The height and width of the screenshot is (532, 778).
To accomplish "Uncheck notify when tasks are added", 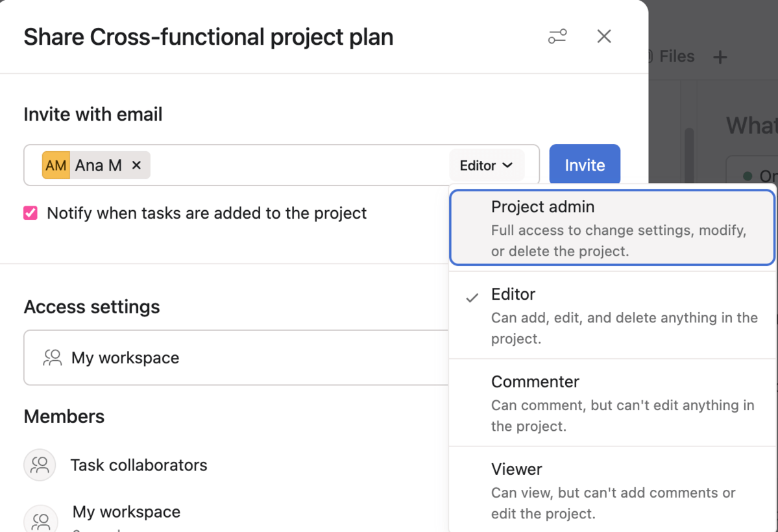I will (29, 212).
